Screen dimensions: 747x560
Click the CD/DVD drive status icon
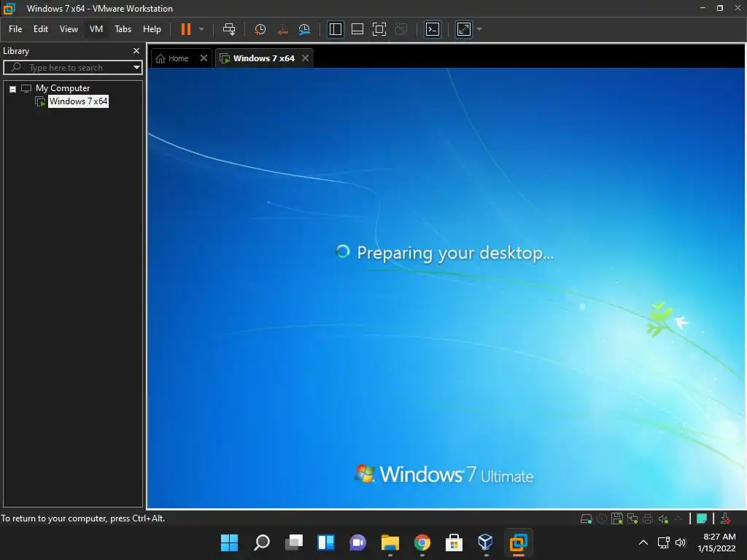[602, 518]
